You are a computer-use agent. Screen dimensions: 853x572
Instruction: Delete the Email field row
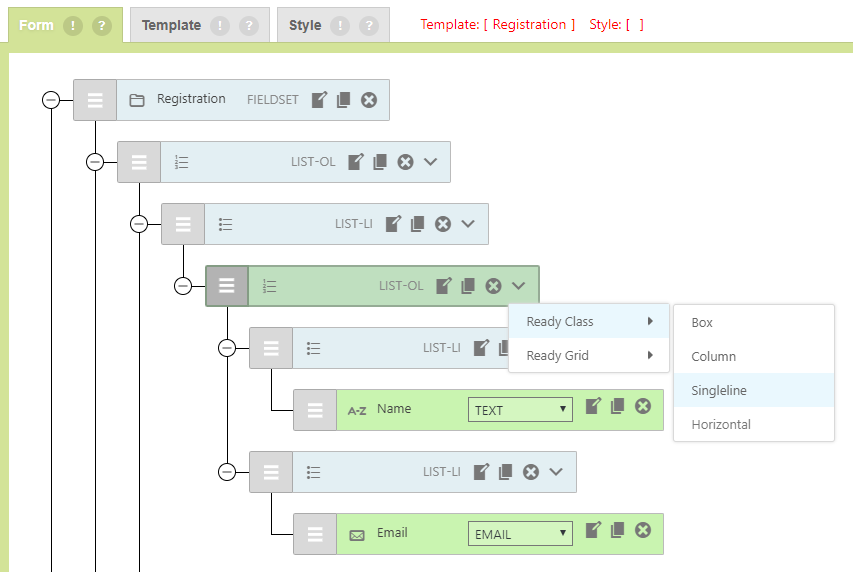[643, 530]
